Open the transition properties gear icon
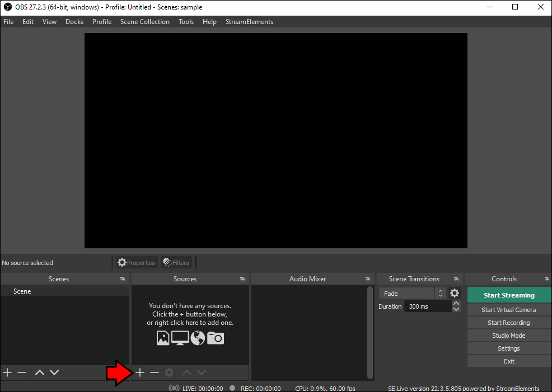Image resolution: width=552 pixels, height=392 pixels. (x=455, y=292)
